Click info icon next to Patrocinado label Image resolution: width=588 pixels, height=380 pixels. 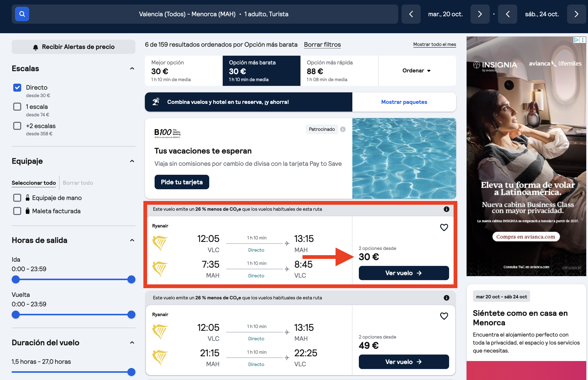pos(343,129)
